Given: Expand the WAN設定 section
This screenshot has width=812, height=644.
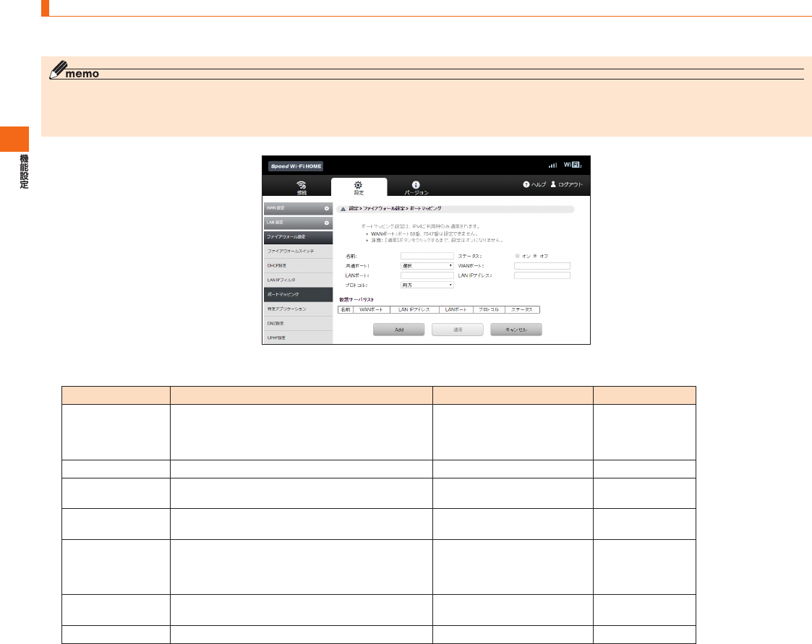Looking at the screenshot, I should tap(298, 208).
